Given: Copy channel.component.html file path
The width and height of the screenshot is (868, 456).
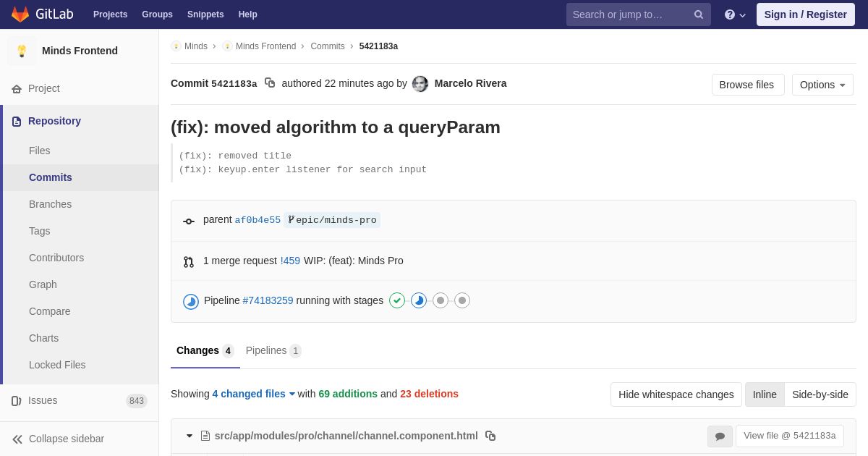Looking at the screenshot, I should pos(490,436).
